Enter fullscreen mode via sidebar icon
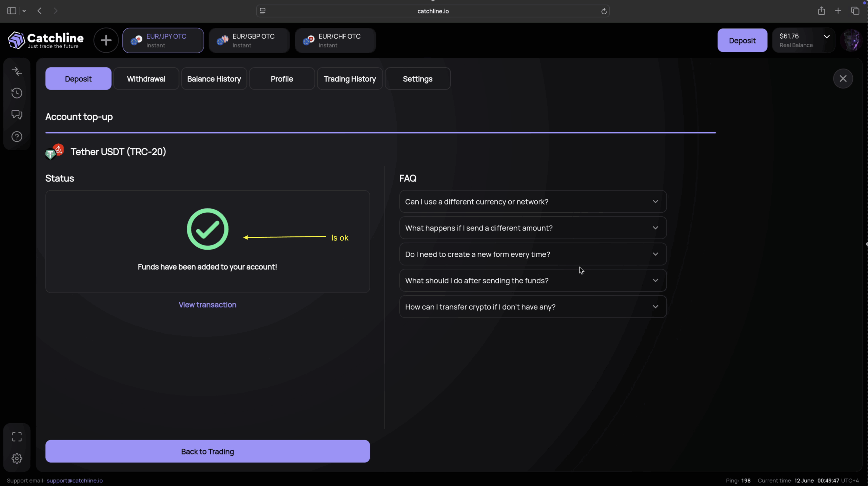The height and width of the screenshot is (486, 868). [x=17, y=437]
